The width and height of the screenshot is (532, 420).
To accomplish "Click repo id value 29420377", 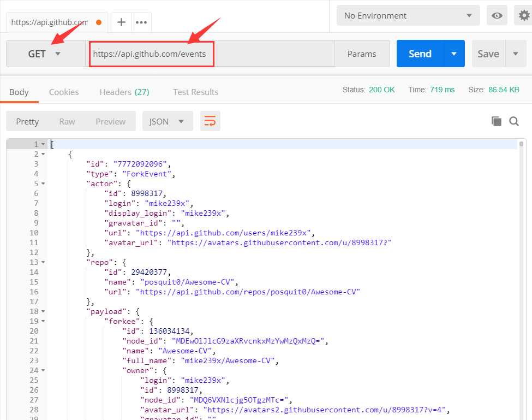I will pyautogui.click(x=149, y=273).
